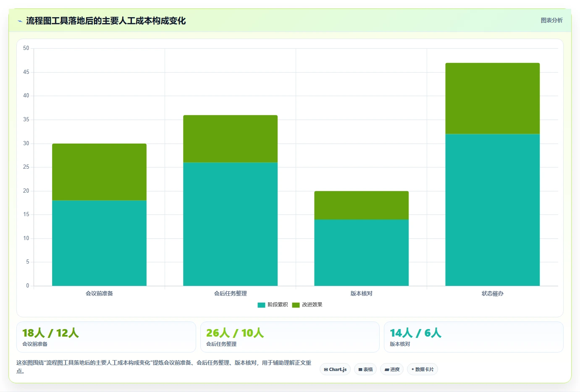Click the blue icon beside the chart title
Image resolution: width=580 pixels, height=392 pixels.
(20, 21)
